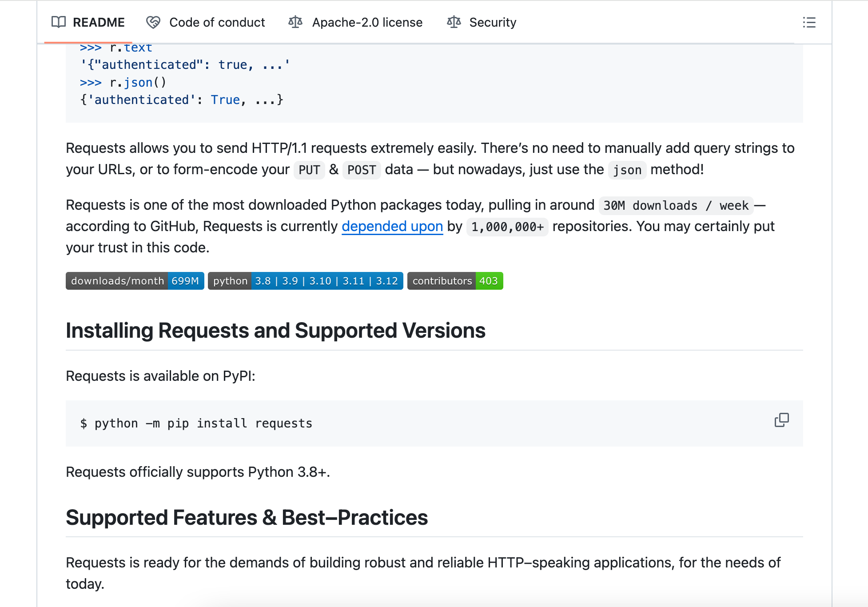Click the inline 'POST' code text

click(362, 170)
